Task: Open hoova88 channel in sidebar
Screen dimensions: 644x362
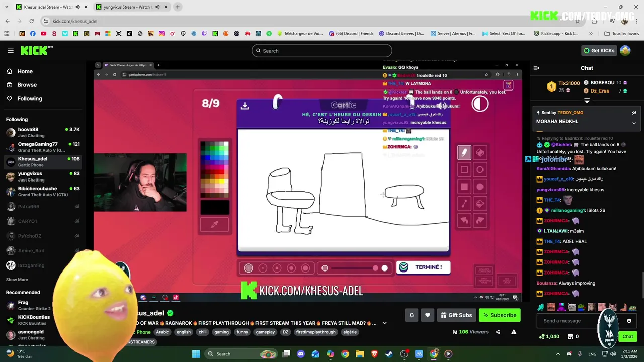Action: tap(43, 133)
